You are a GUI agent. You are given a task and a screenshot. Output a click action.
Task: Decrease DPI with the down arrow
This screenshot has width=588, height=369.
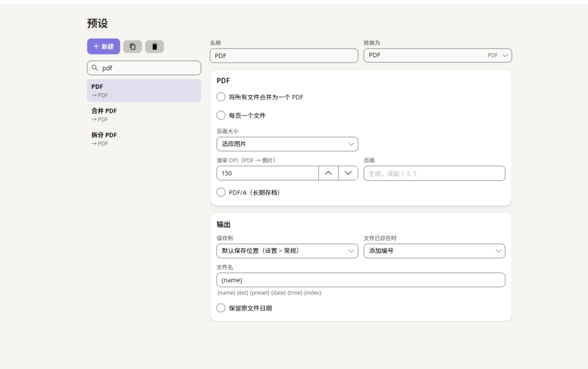pos(348,173)
